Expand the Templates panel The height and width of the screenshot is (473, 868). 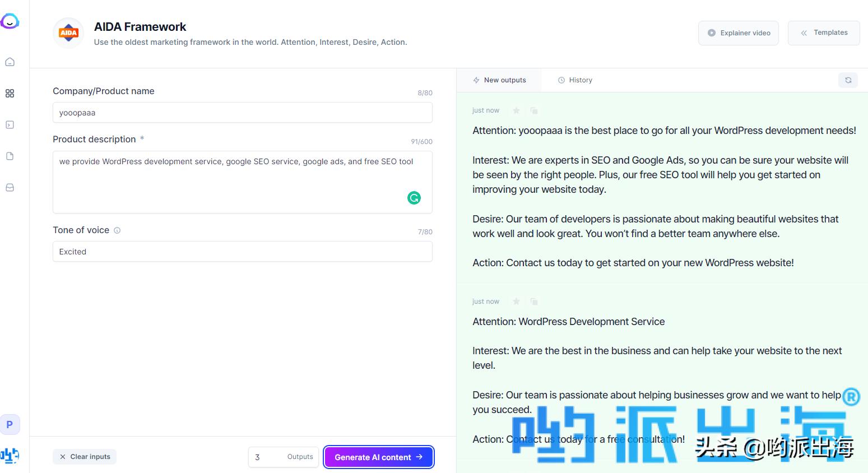(x=823, y=33)
